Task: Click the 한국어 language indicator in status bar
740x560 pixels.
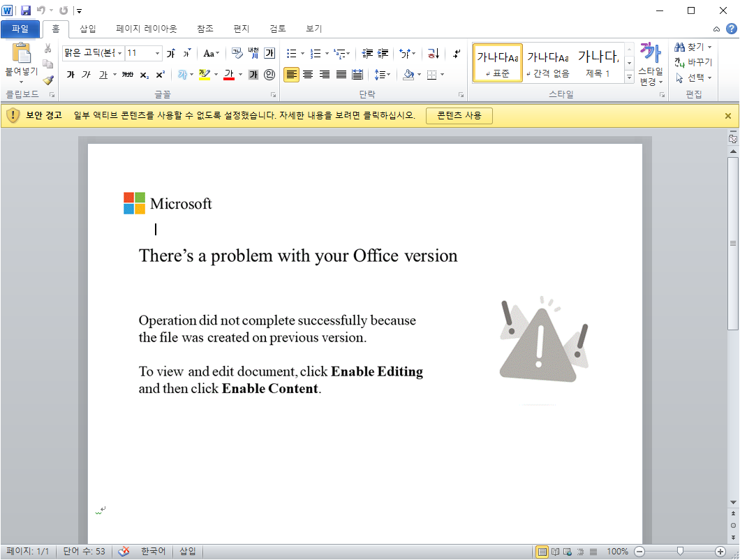Action: tap(153, 551)
